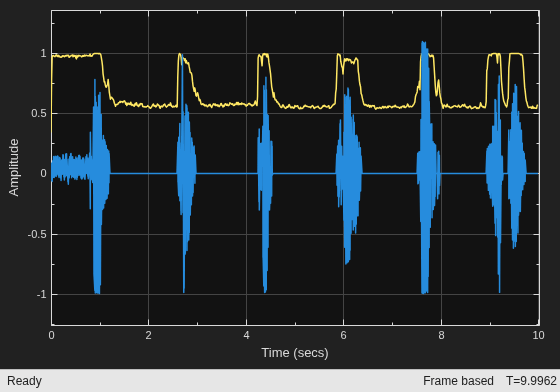Click the blue noise segment before 1 second
The height and width of the screenshot is (392, 560).
pos(70,167)
